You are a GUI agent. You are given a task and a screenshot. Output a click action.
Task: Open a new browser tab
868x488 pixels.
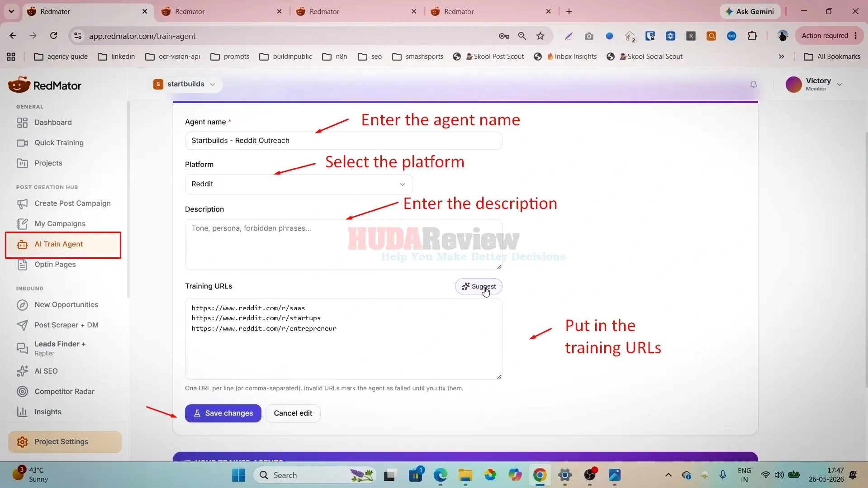click(569, 11)
